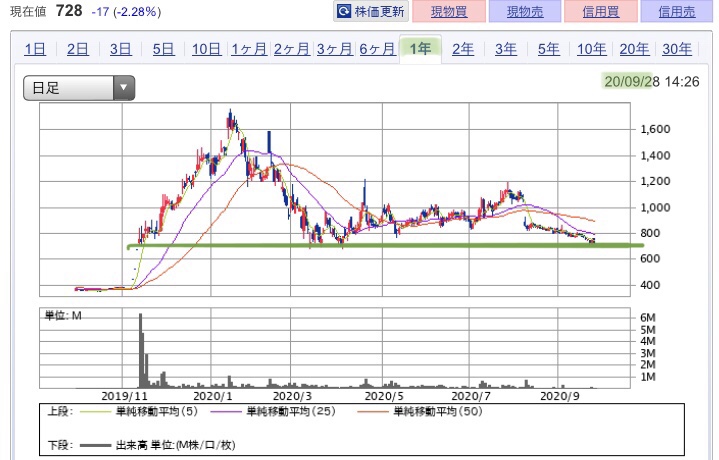Click the 2019/11 date axis label
Image resolution: width=719 pixels, height=460 pixels.
click(x=124, y=396)
